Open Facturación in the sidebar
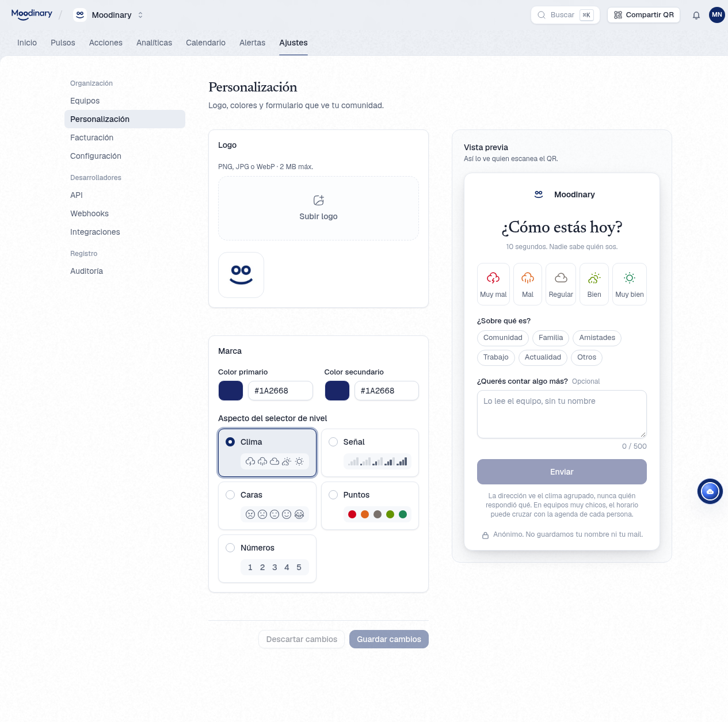This screenshot has height=722, width=728. click(125, 137)
